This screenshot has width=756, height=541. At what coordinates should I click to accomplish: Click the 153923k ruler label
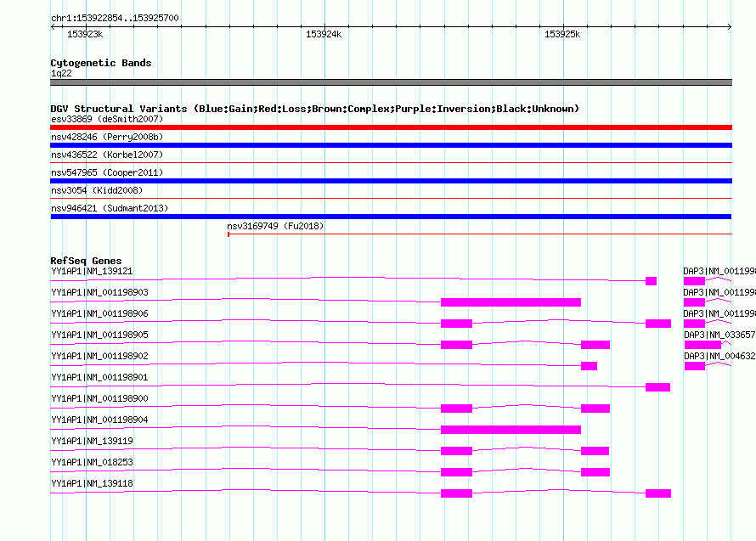click(85, 34)
